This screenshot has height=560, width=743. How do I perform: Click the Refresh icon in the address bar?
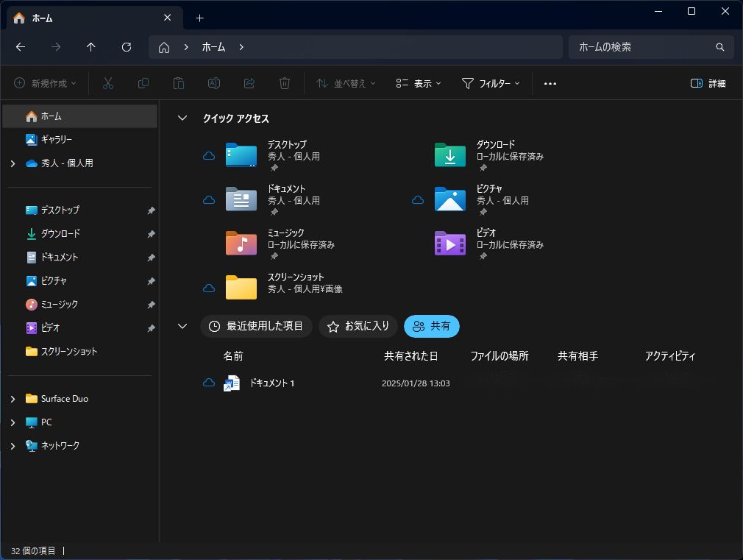126,47
